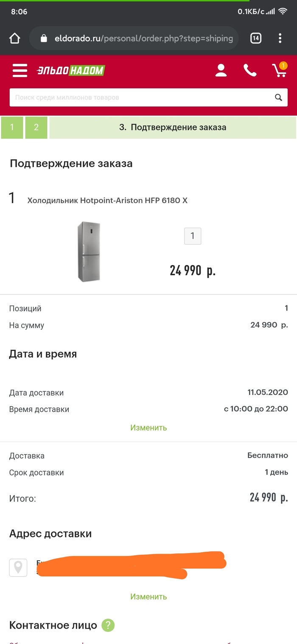The width and height of the screenshot is (297, 644).
Task: Tap the phone call icon
Action: [250, 70]
